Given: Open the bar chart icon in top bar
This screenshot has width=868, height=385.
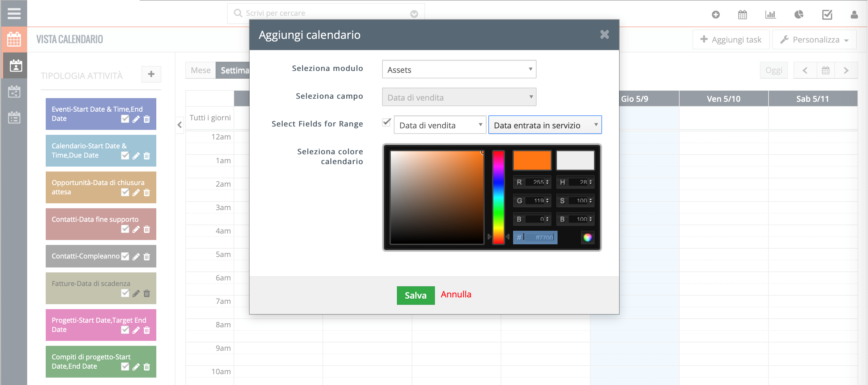Looking at the screenshot, I should [770, 14].
